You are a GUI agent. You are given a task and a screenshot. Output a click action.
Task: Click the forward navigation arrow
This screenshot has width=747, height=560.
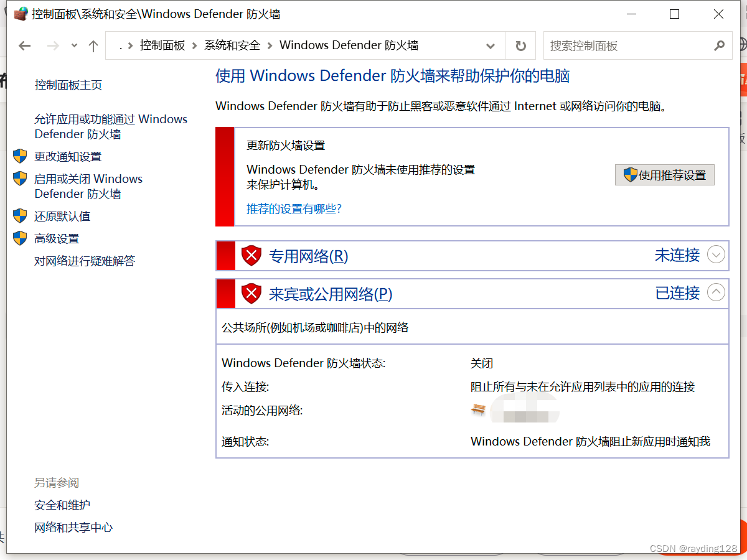pos(53,45)
